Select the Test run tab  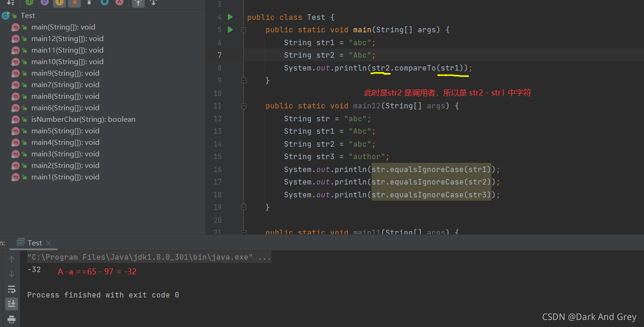(x=35, y=243)
